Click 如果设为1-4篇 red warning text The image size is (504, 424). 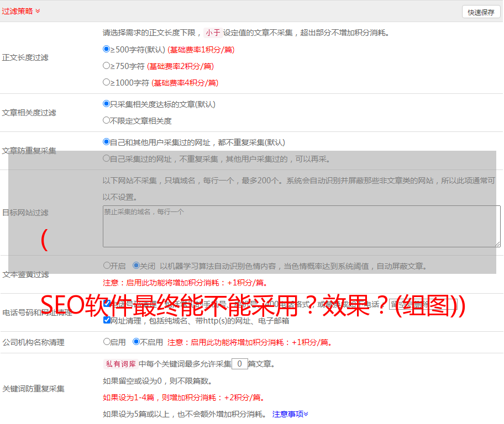click(x=184, y=397)
